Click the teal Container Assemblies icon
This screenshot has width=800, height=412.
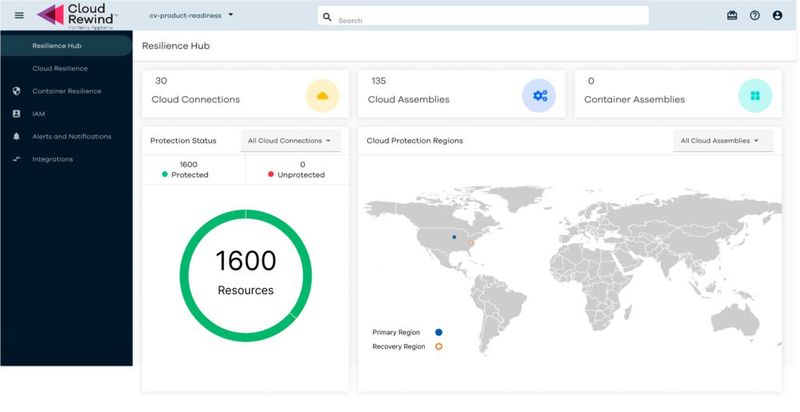[x=755, y=95]
